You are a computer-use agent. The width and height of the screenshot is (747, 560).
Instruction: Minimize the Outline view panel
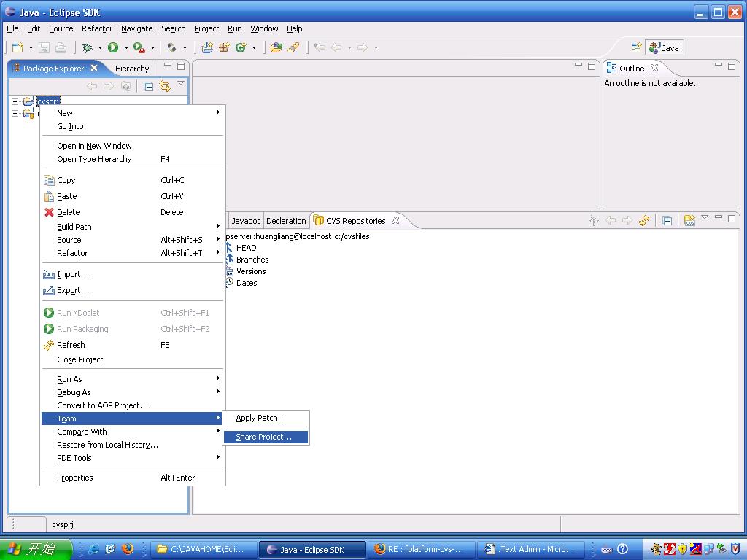point(719,65)
